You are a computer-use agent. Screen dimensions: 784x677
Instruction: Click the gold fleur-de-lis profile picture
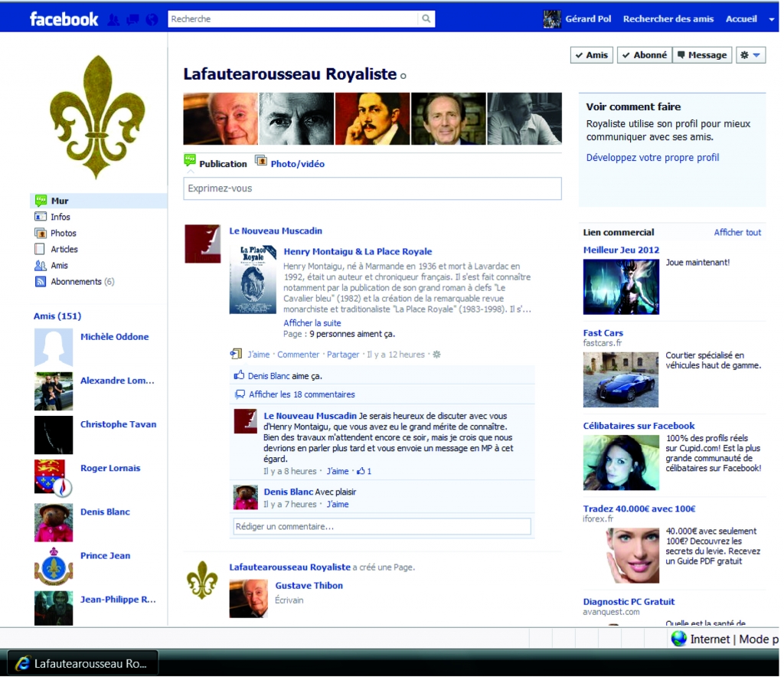coord(97,117)
